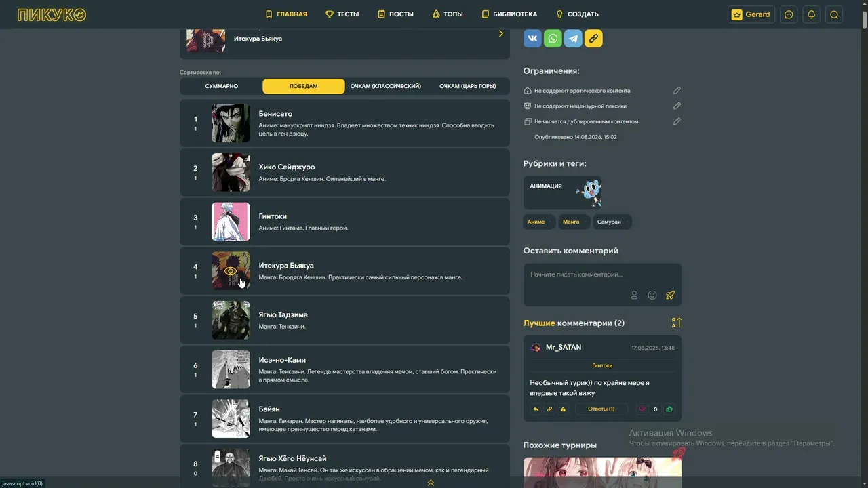Copy the tournament link with chain icon
Viewport: 868px width, 488px height.
(593, 38)
